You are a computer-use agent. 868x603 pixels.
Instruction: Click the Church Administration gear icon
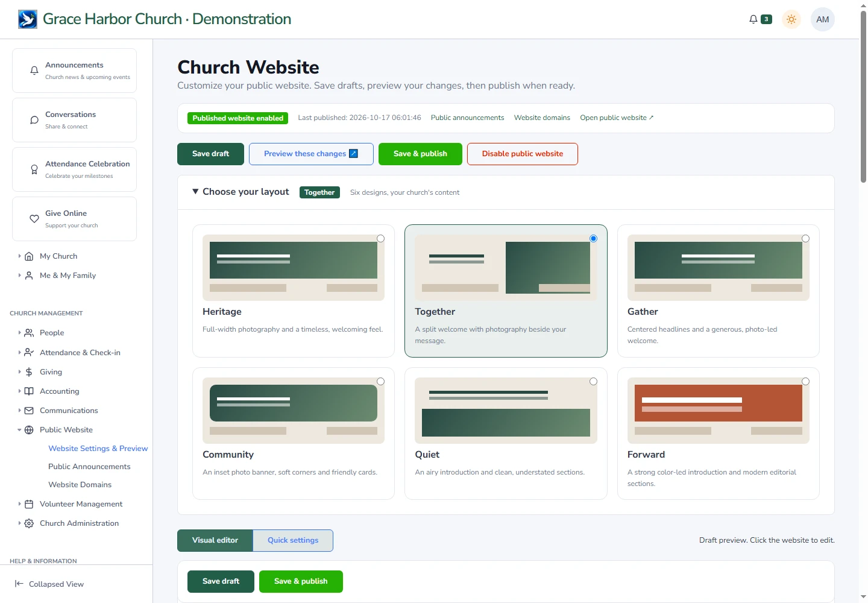[x=29, y=523]
